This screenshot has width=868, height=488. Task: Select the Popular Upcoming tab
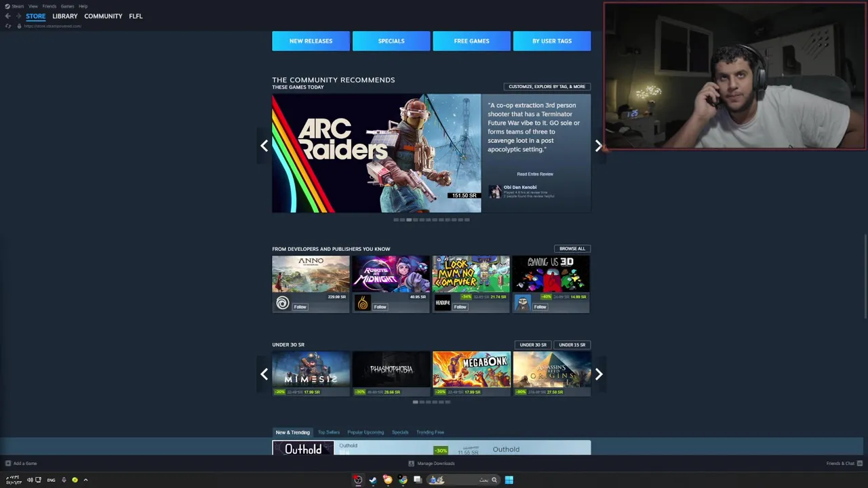point(366,432)
